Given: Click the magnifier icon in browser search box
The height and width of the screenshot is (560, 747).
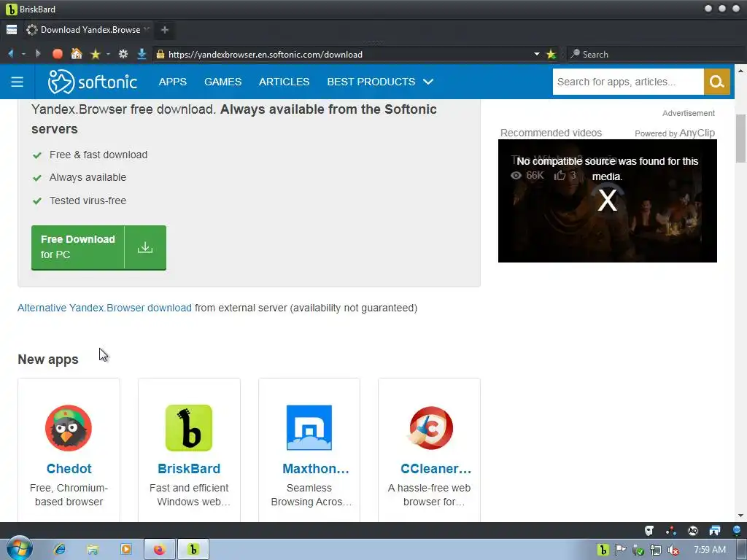Looking at the screenshot, I should pyautogui.click(x=575, y=54).
